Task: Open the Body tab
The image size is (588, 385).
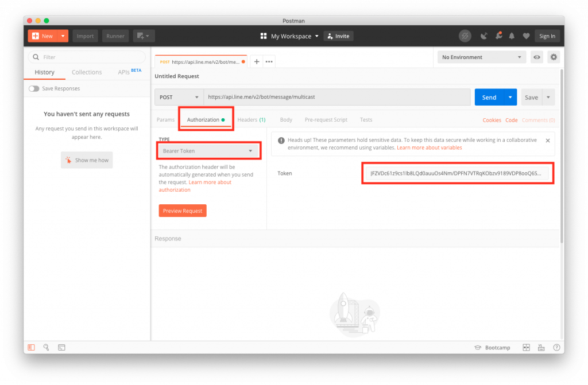Action: 286,119
